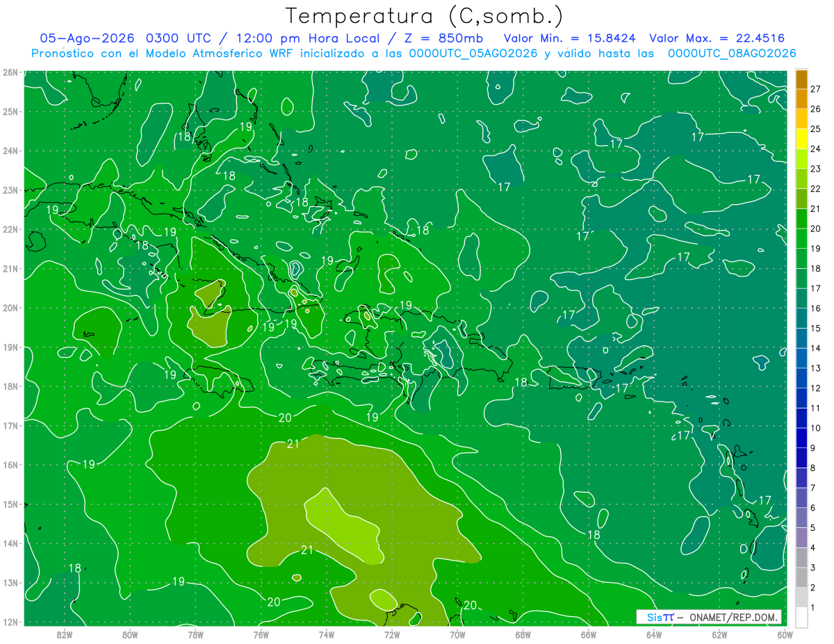Select the topmost brown band above 27 on scale
The image size is (834, 644).
pos(801,79)
